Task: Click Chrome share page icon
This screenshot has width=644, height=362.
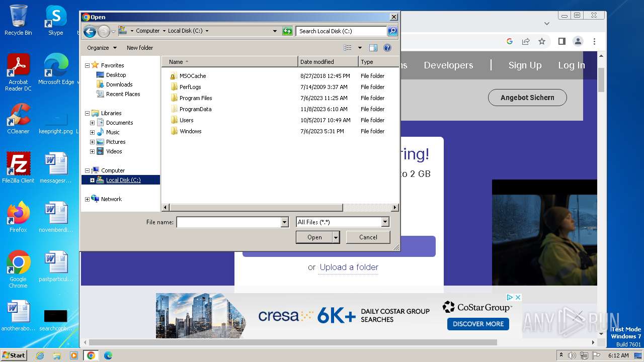Action: click(x=526, y=41)
